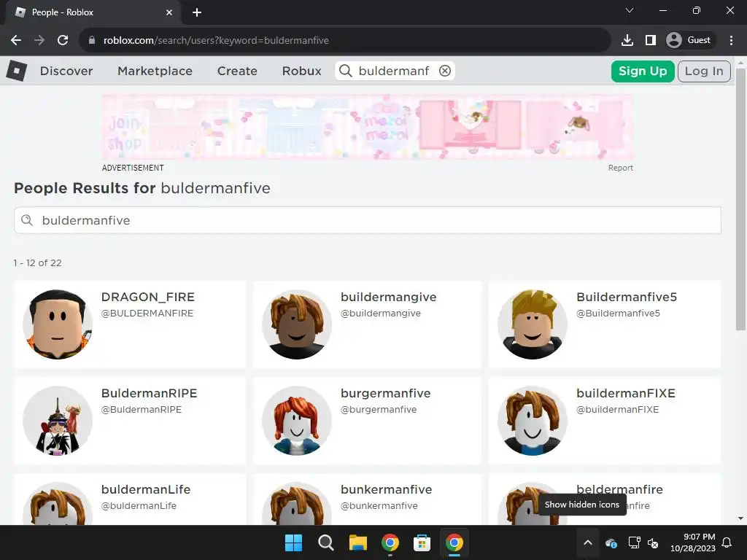Viewport: 747px width, 560px height.
Task: Click the Roblox logo home icon
Action: (x=17, y=71)
